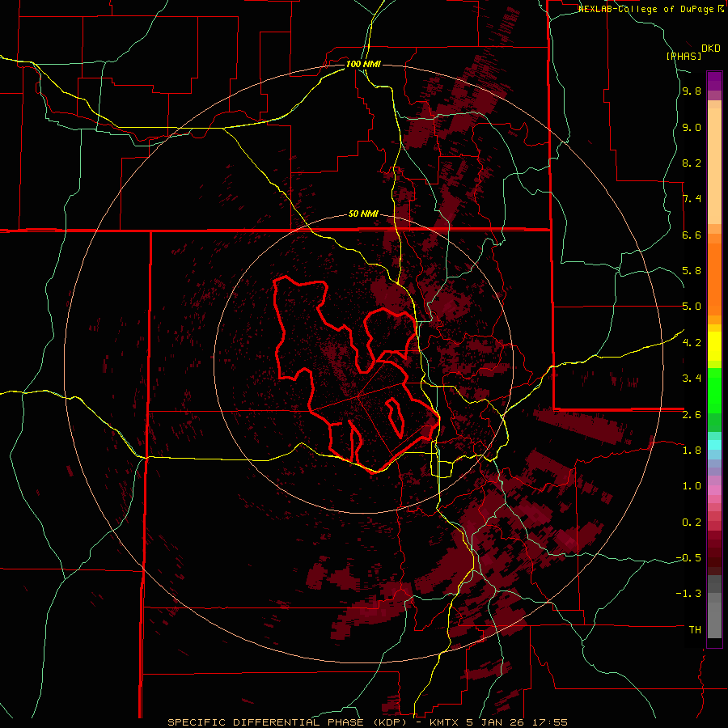The height and width of the screenshot is (728, 728).
Task: Select the 8.2 scale label
Action: point(692,163)
